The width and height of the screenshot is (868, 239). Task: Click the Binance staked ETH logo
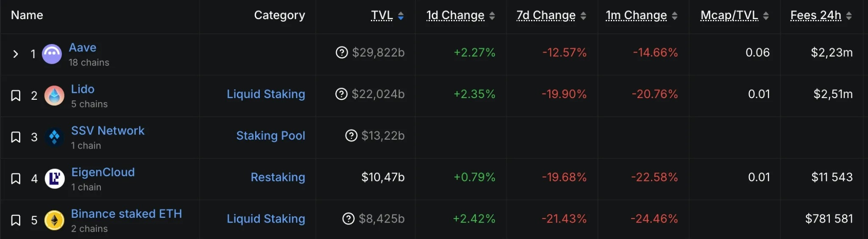(55, 220)
